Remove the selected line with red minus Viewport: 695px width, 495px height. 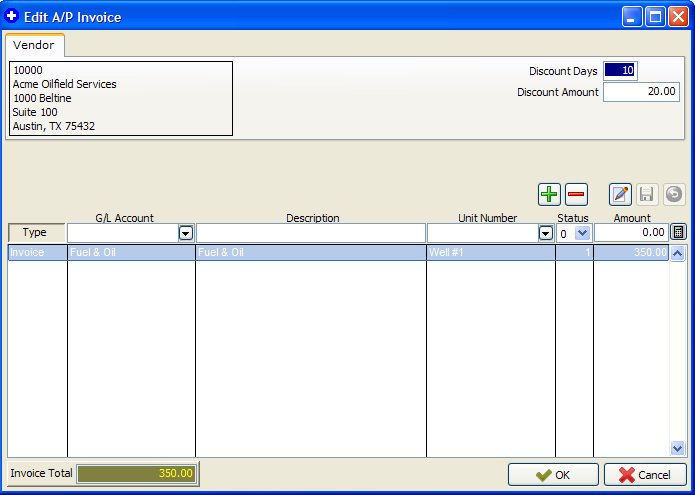576,195
